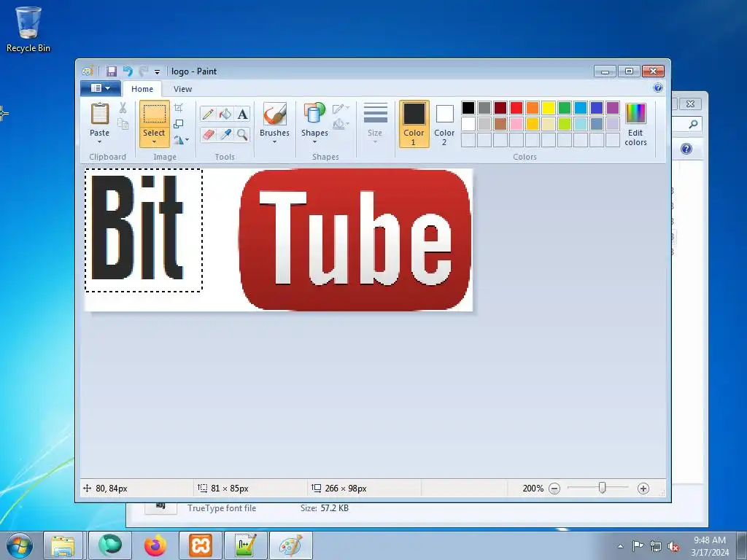This screenshot has width=747, height=560.
Task: Select the Color picker eyedropper tool
Action: (225, 135)
